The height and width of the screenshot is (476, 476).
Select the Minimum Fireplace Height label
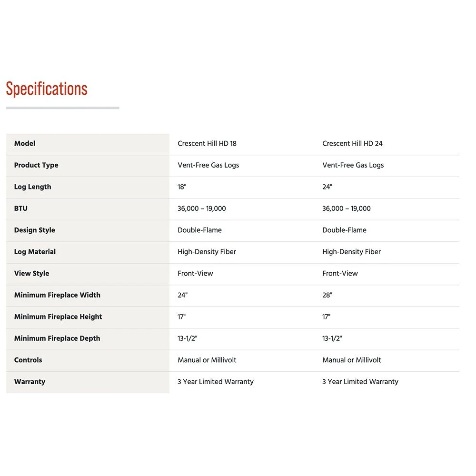(58, 317)
